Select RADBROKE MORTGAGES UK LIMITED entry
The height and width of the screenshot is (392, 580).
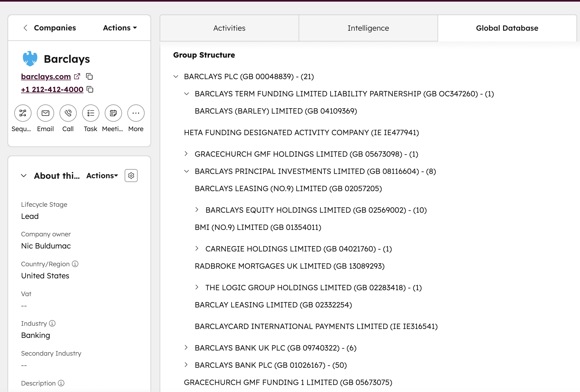(x=290, y=266)
